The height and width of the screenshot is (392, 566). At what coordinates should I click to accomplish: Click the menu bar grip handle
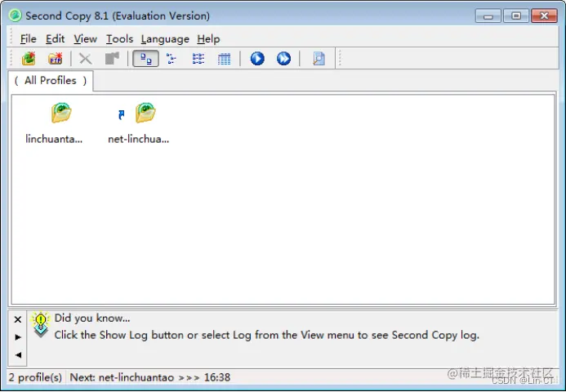pyautogui.click(x=11, y=37)
